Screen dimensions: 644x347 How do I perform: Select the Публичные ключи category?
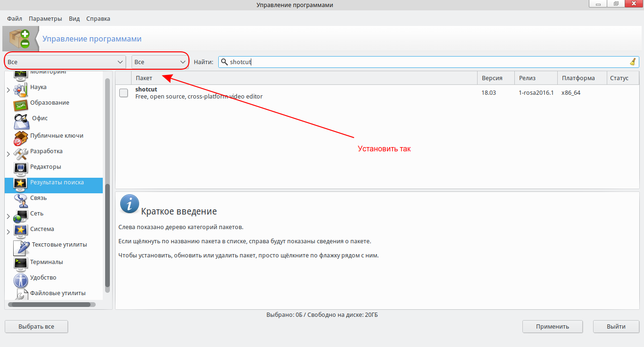[x=57, y=136]
